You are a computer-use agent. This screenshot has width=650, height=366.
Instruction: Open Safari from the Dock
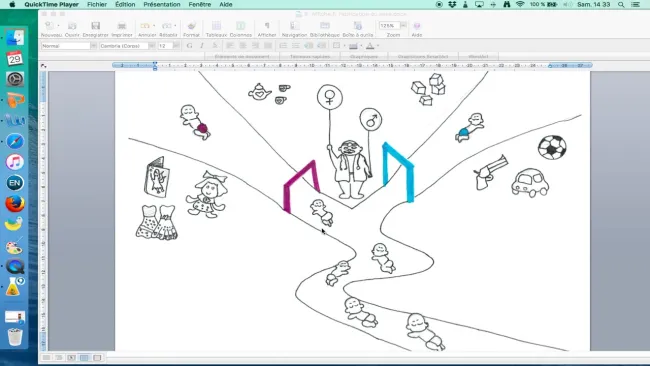15,141
